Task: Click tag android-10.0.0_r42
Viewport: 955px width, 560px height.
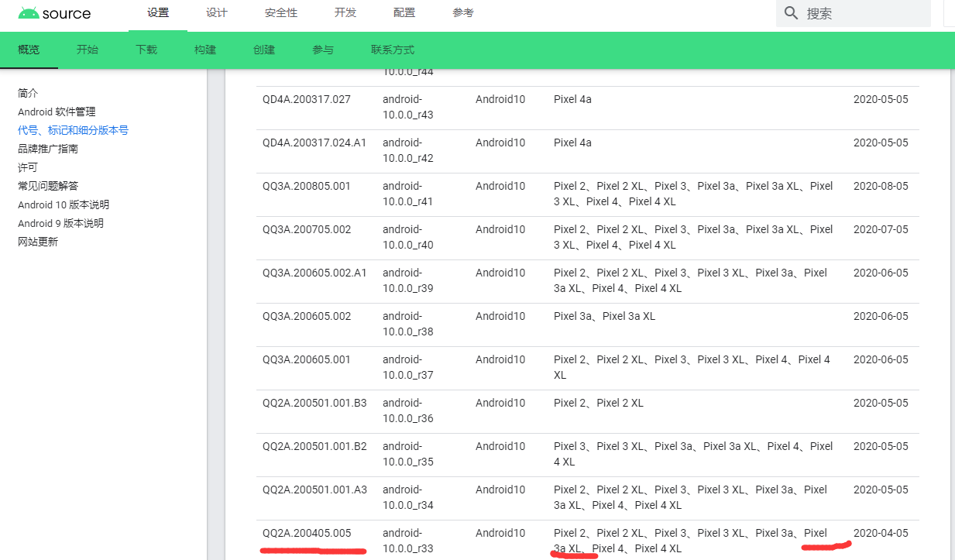Action: [408, 150]
